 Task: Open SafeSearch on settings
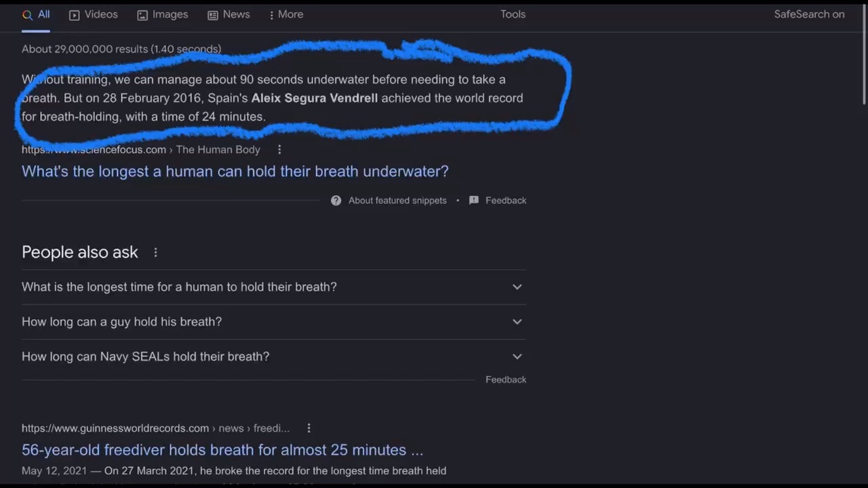(x=809, y=14)
